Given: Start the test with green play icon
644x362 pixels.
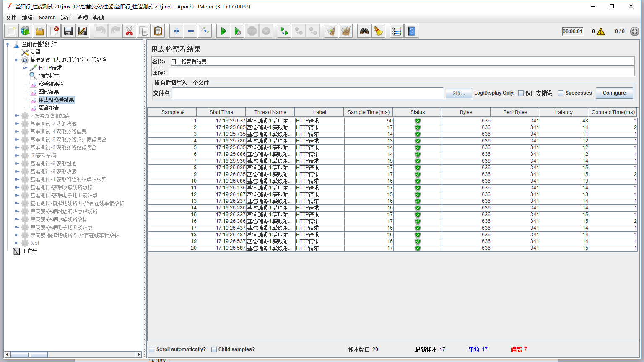Looking at the screenshot, I should pos(223,31).
